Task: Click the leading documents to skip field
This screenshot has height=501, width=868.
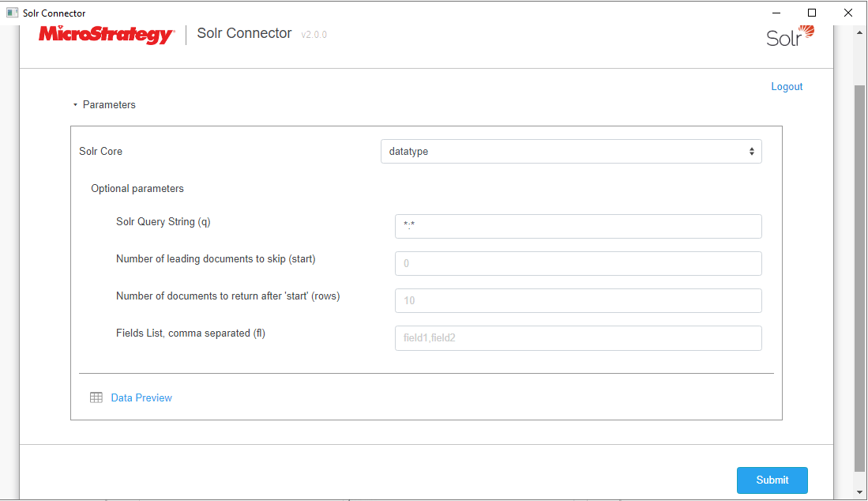Action: click(x=577, y=263)
